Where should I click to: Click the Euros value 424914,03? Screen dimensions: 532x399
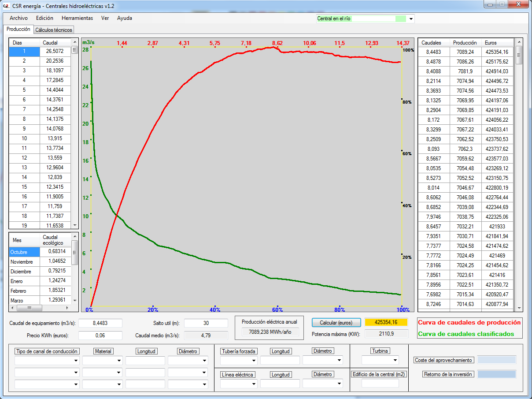[x=497, y=71]
